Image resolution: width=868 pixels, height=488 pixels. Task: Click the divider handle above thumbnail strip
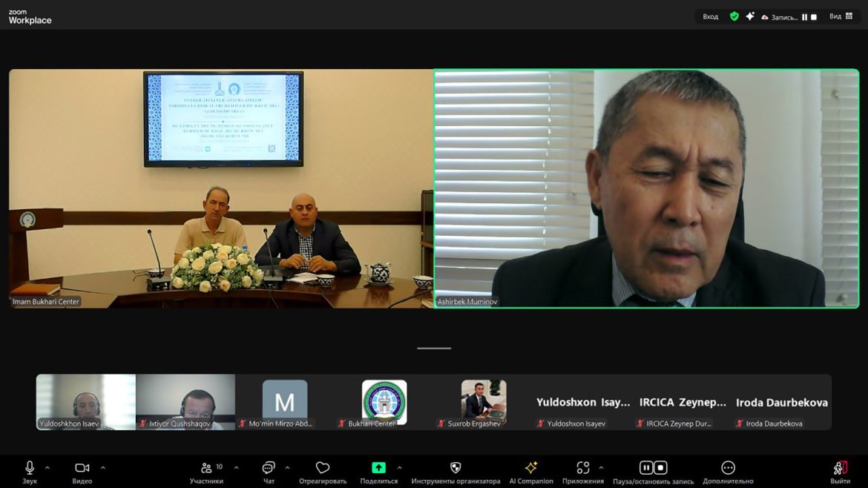[434, 348]
